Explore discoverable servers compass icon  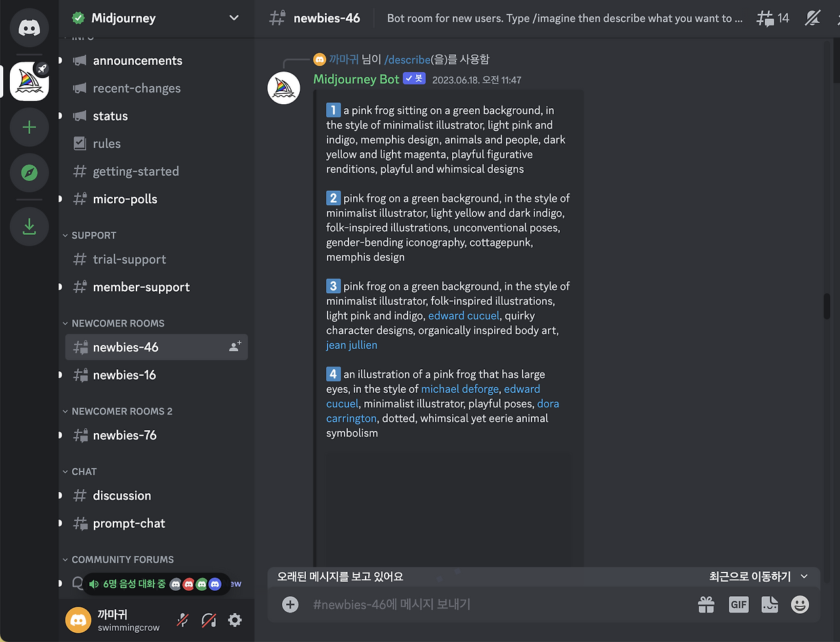pyautogui.click(x=29, y=172)
